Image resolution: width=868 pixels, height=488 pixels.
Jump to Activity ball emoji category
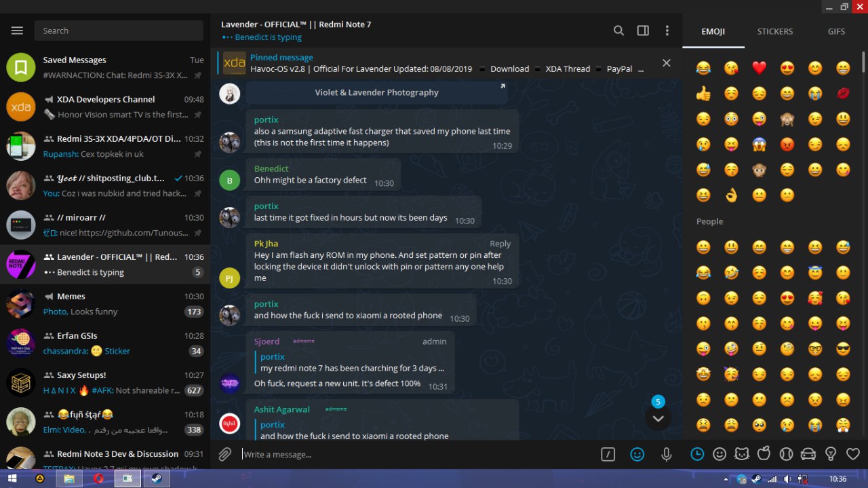[x=786, y=454]
